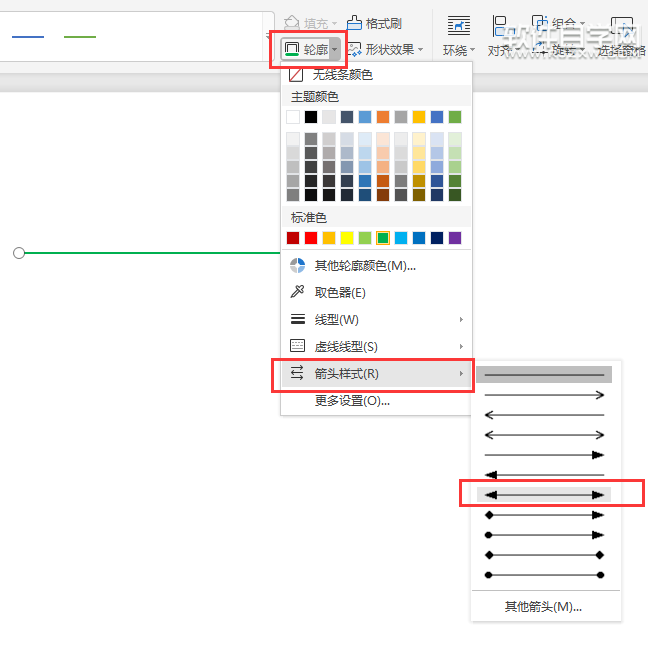Choose the standard purple color swatch
This screenshot has height=658, width=648.
point(455,238)
